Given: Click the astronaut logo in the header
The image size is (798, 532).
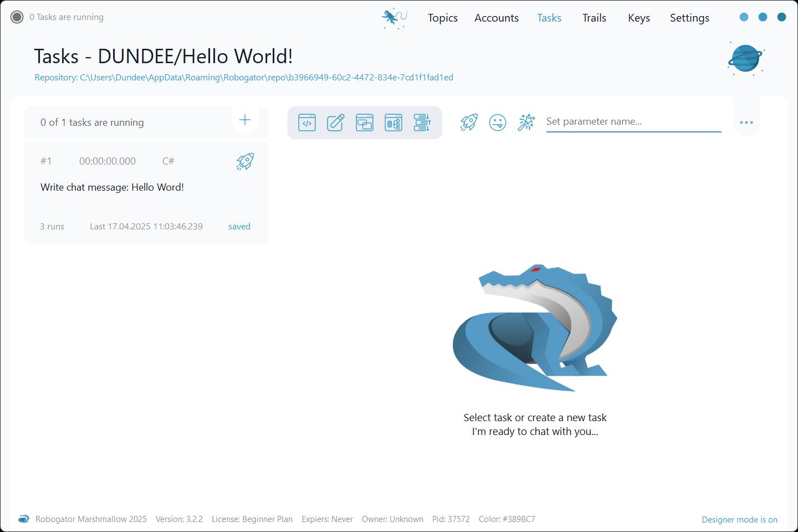Looking at the screenshot, I should pyautogui.click(x=395, y=18).
